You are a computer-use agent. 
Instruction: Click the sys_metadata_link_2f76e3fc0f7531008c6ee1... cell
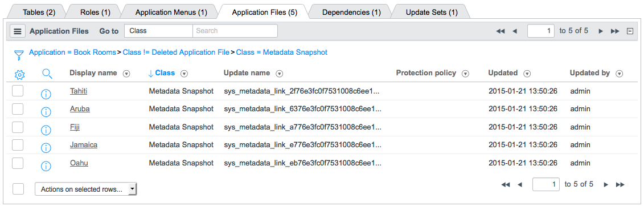click(301, 91)
